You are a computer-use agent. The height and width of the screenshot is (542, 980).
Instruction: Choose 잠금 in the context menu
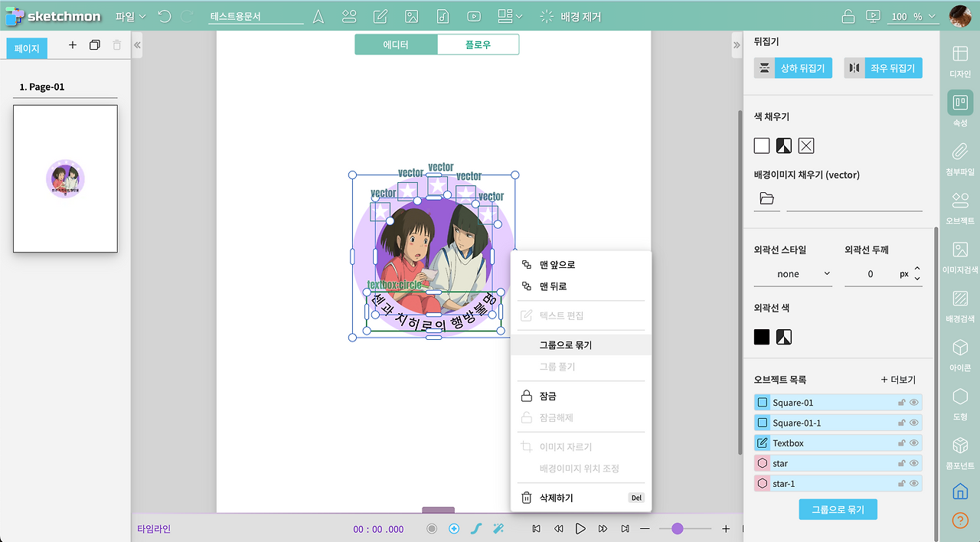581,396
